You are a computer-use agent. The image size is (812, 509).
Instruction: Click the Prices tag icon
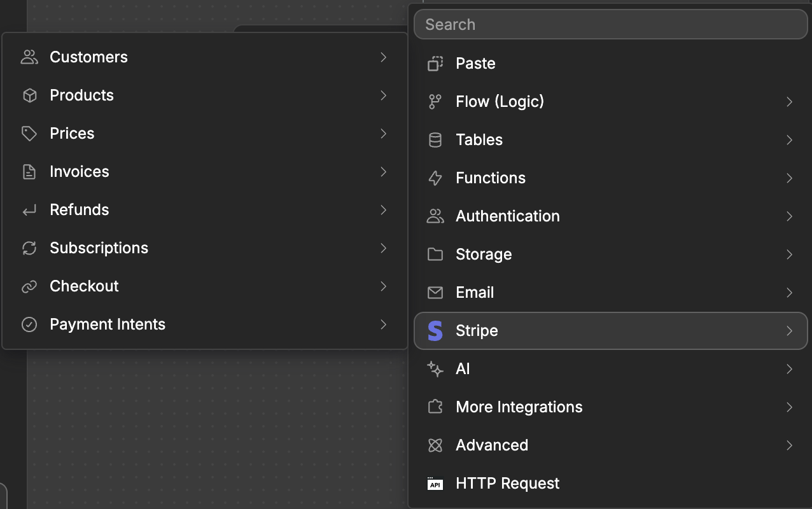pos(29,134)
